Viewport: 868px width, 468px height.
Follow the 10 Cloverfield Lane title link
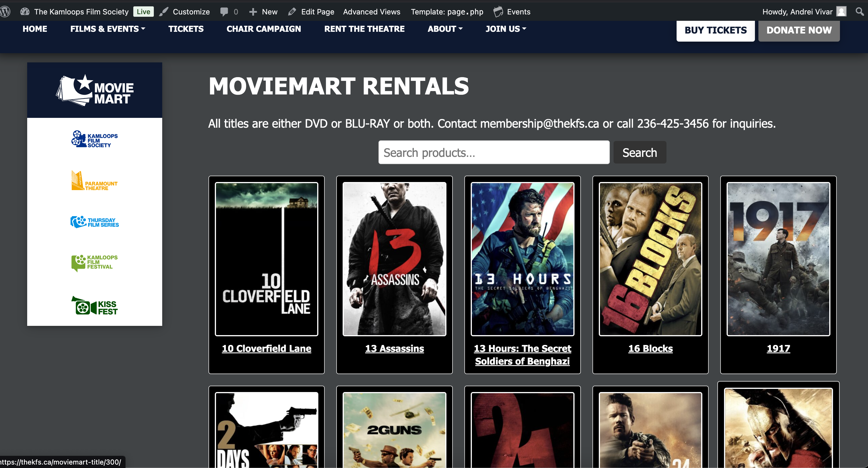tap(267, 348)
